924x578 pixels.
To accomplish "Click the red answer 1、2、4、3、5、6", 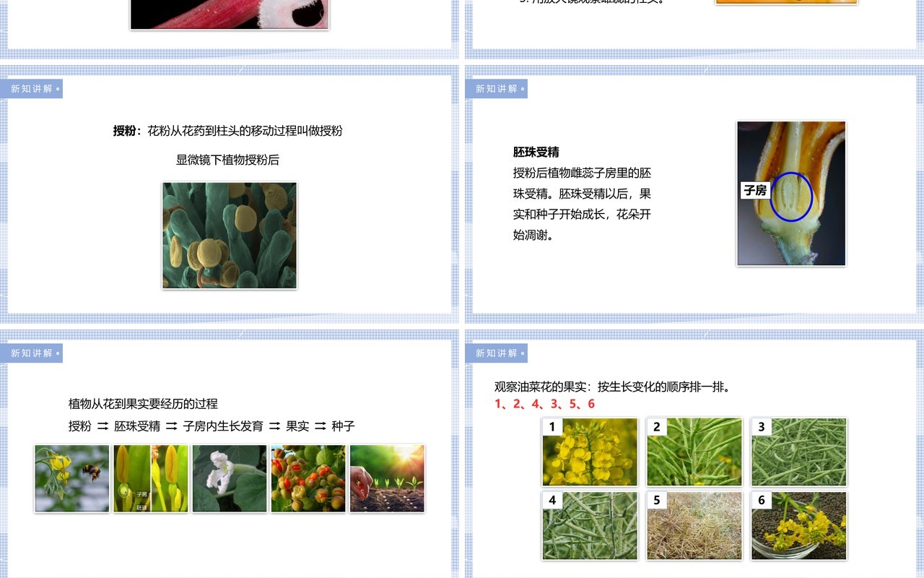I will [545, 404].
